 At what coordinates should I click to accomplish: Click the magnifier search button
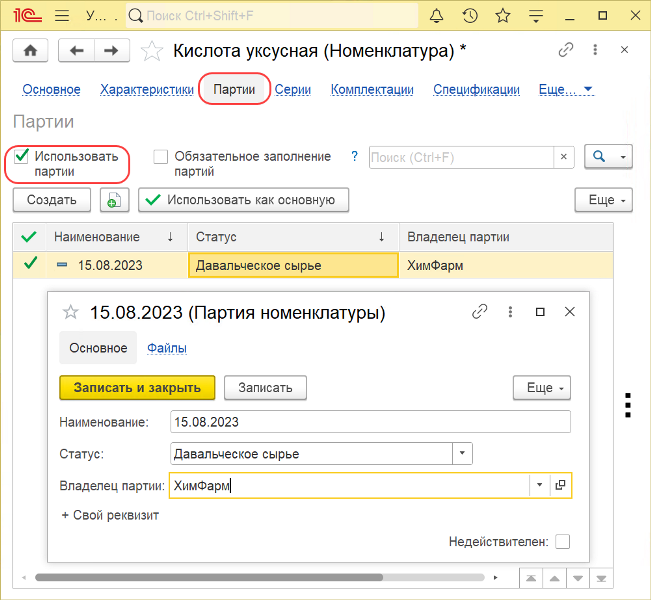coord(599,157)
